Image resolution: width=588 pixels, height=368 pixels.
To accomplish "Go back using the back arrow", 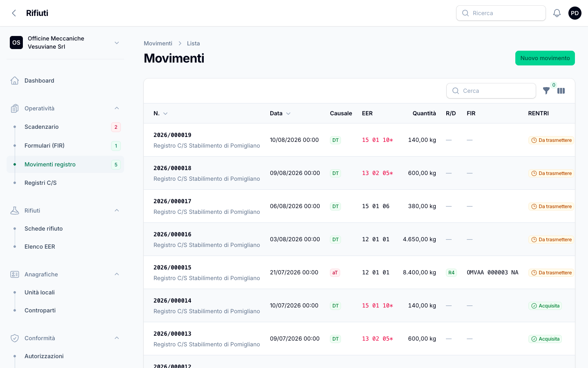I will [x=14, y=13].
